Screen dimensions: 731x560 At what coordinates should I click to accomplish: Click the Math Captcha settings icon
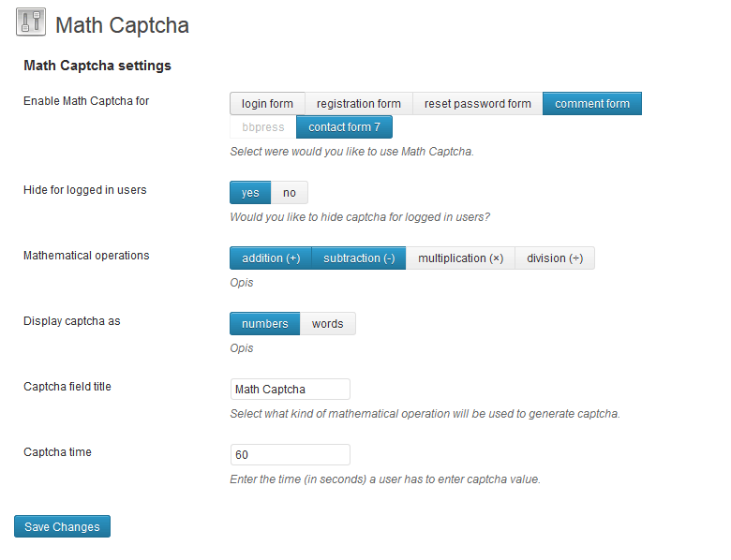coord(31,23)
